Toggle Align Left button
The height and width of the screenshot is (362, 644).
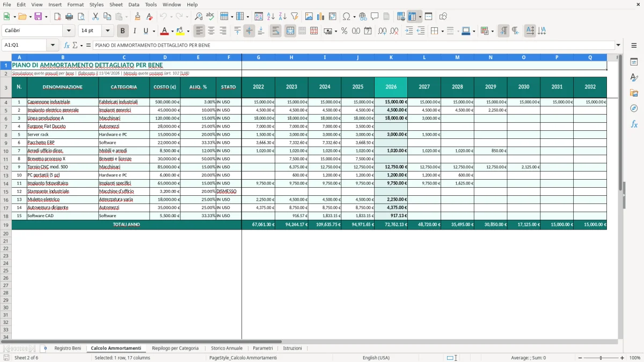199,31
